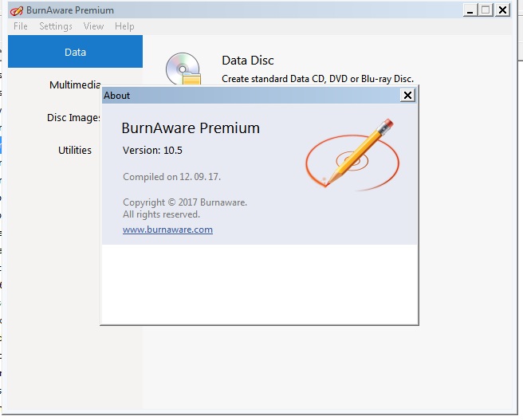
Task: Close the About dialog
Action: coord(407,96)
